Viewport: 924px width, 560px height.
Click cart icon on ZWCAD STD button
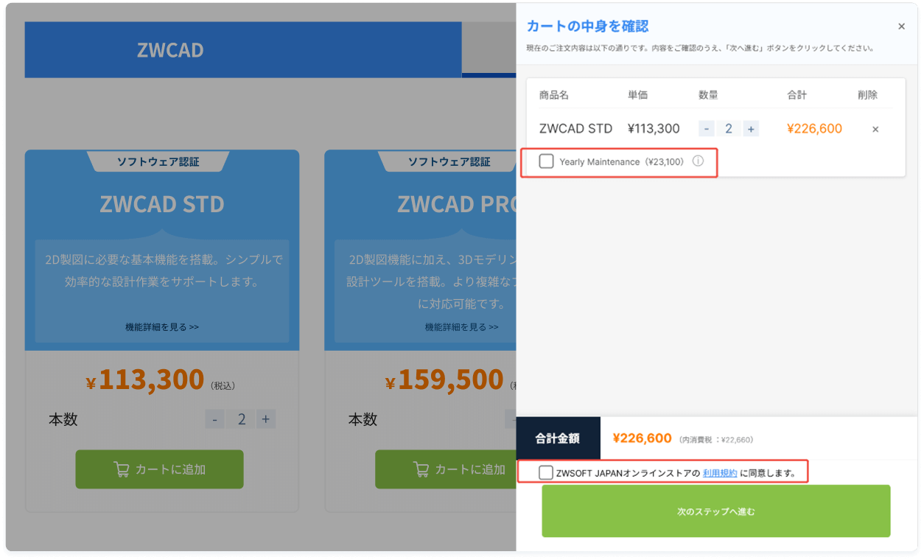(x=122, y=469)
